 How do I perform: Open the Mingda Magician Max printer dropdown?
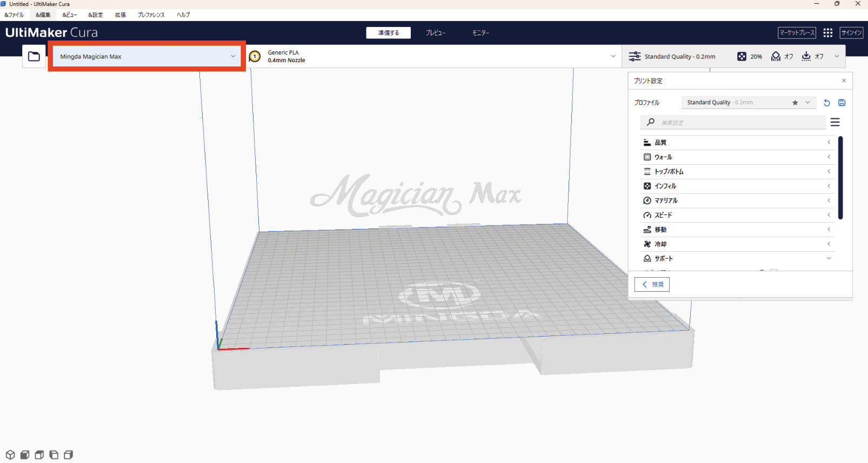(146, 57)
